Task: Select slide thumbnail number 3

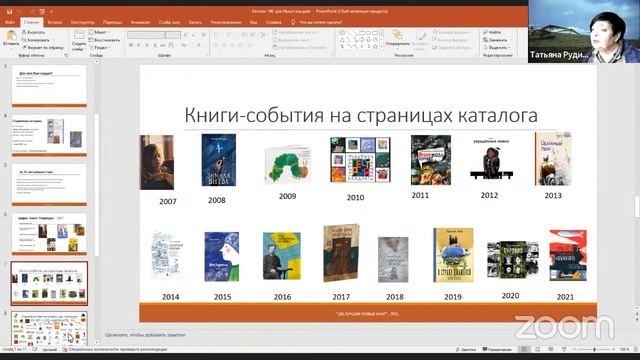Action: [49, 85]
